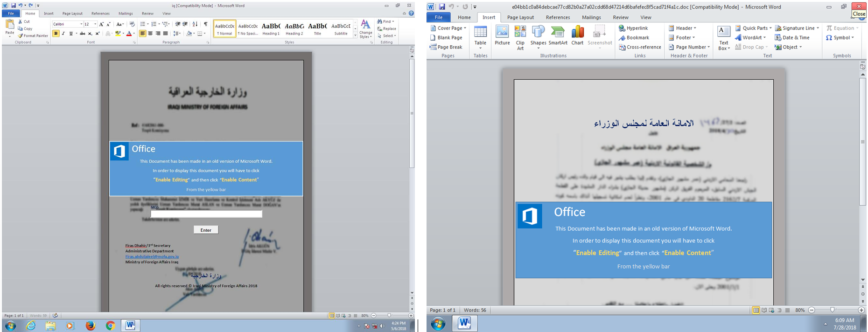Toggle Justify alignment in the Paragraph group

click(165, 34)
